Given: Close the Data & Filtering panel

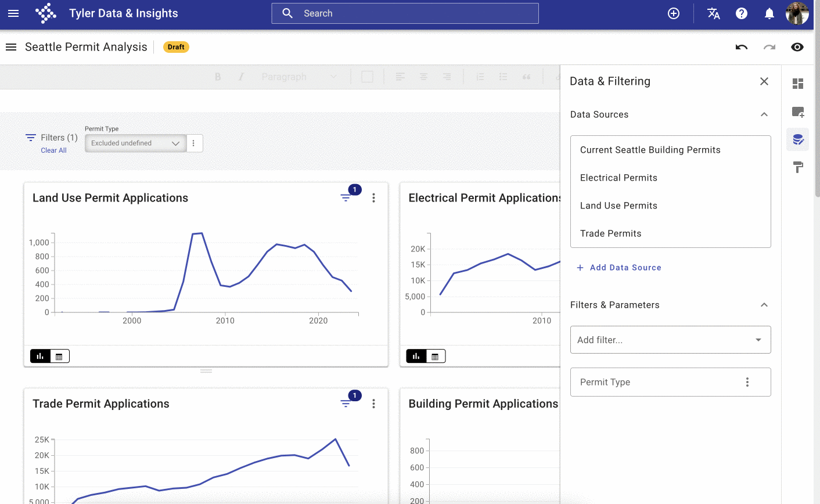Looking at the screenshot, I should click(x=764, y=81).
